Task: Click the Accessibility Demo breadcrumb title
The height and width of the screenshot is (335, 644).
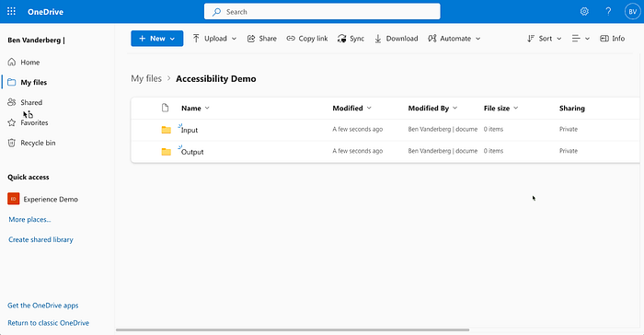Action: (216, 78)
